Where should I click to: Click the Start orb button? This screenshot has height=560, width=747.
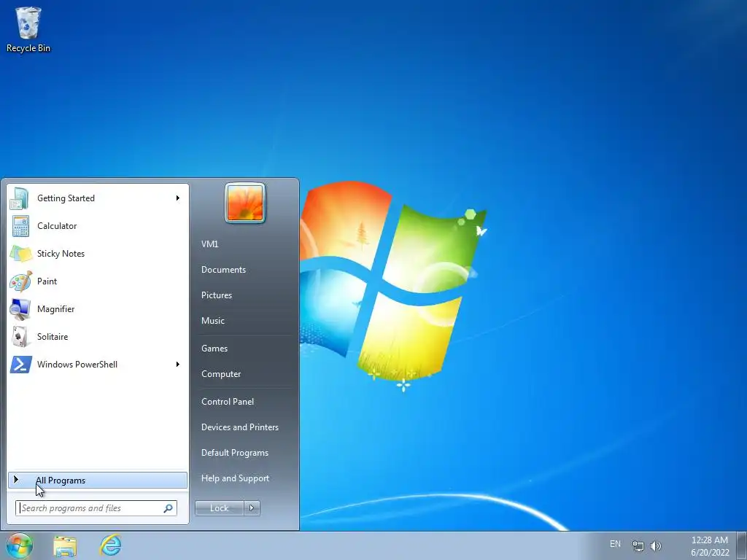[x=19, y=545]
